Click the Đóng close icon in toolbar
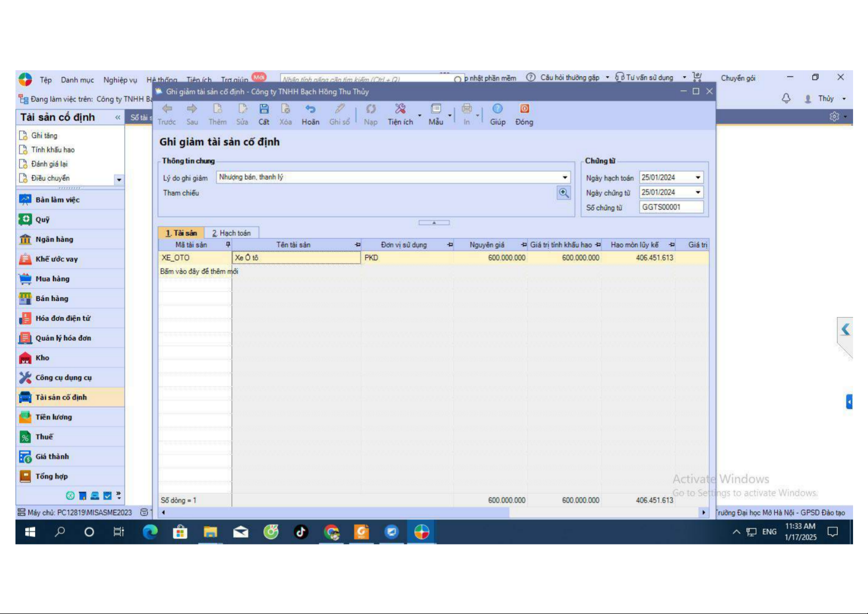 (x=524, y=109)
